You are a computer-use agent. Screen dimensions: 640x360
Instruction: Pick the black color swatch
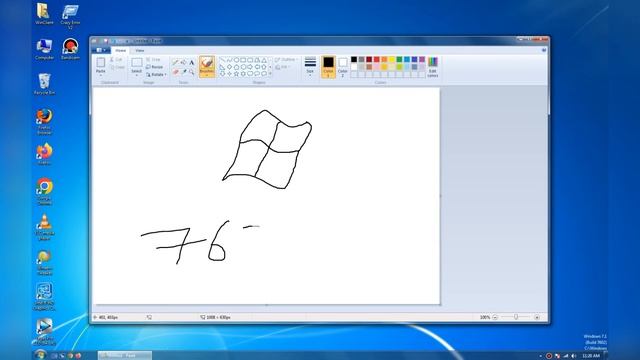tap(354, 60)
